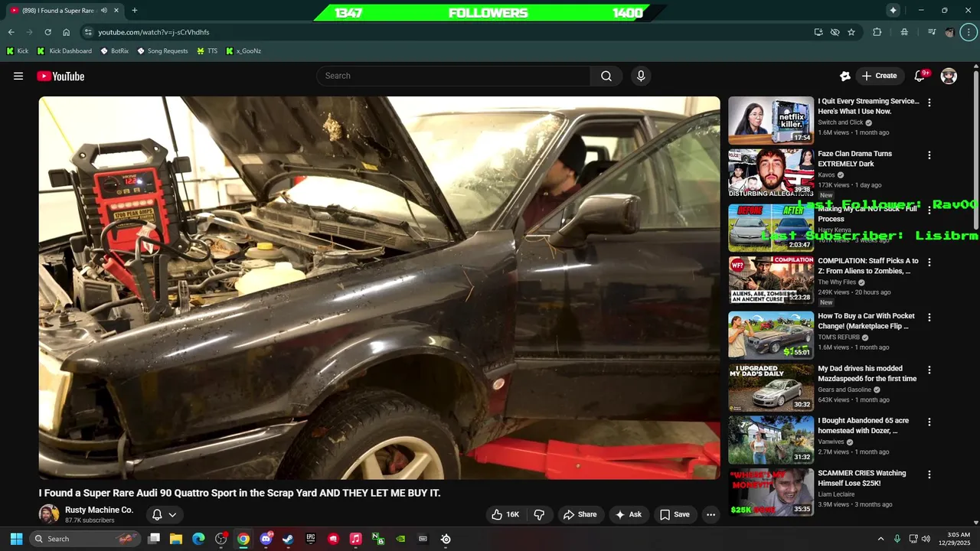Click the Rusty Machine Co. channel avatar
The width and height of the screenshot is (980, 551).
click(49, 514)
